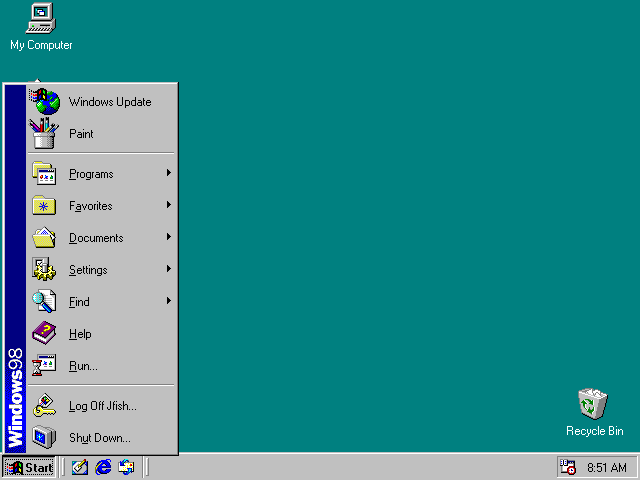Click the Log Off key icon

[44, 405]
